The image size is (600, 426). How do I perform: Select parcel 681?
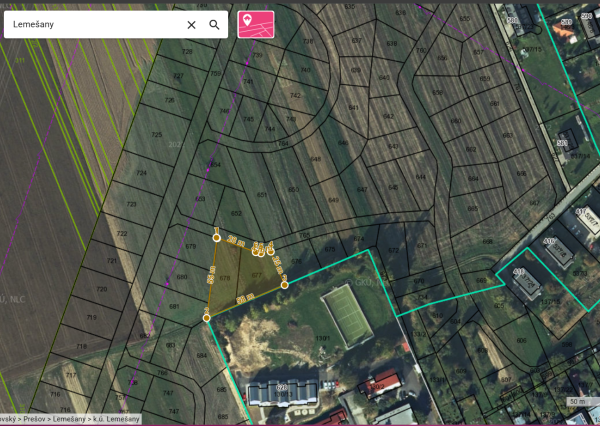[x=174, y=306]
